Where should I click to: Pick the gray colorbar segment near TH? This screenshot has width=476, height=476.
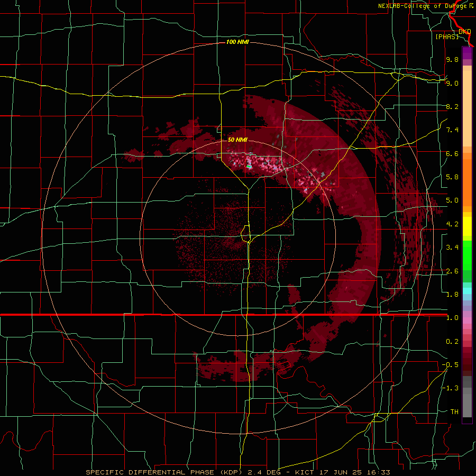coord(467,407)
